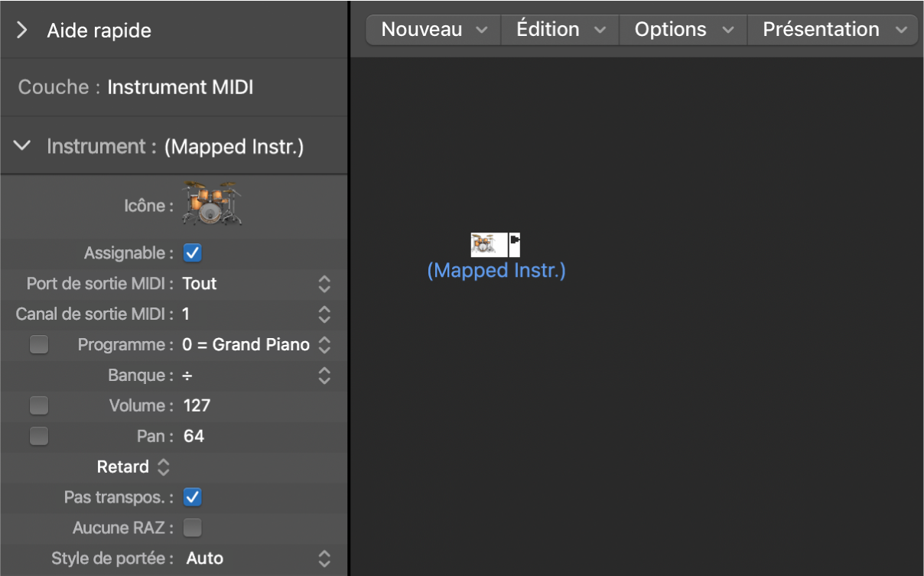Open the Programme Grand Piano dropdown
The height and width of the screenshot is (576, 924).
point(324,345)
